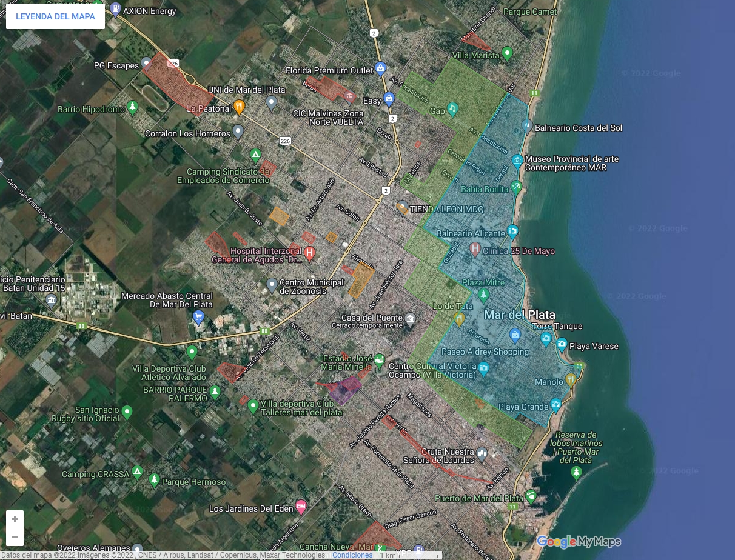Select the Estadio José María Minella marker
The height and width of the screenshot is (560, 735).
(x=379, y=361)
